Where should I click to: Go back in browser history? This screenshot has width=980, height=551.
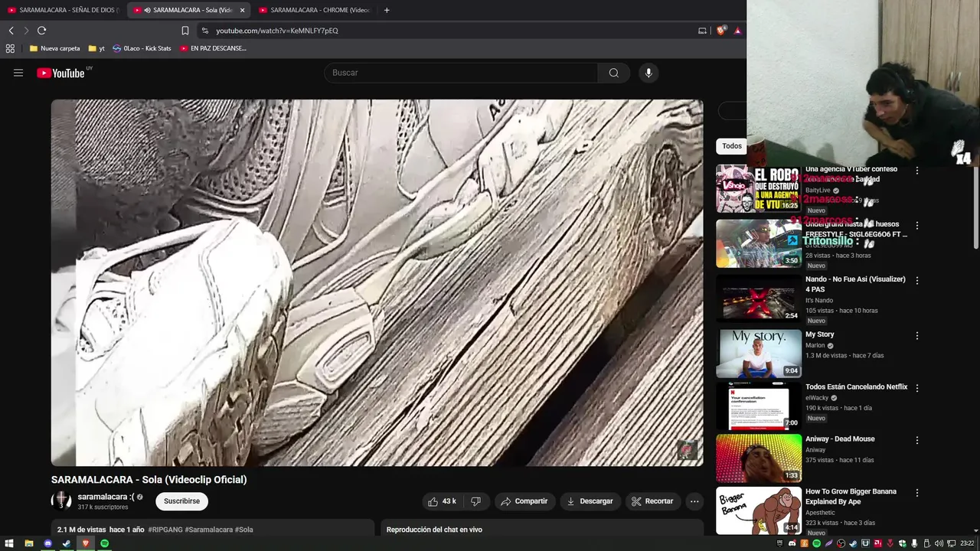[11, 31]
